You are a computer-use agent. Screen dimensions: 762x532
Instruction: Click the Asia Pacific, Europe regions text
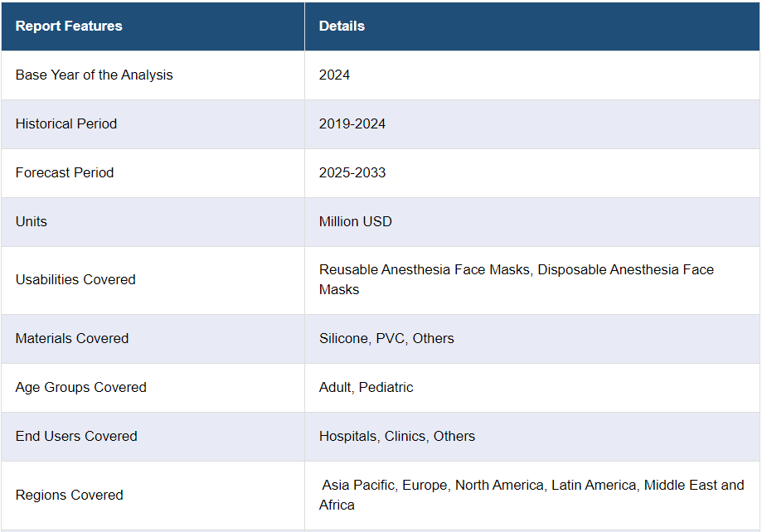point(385,485)
